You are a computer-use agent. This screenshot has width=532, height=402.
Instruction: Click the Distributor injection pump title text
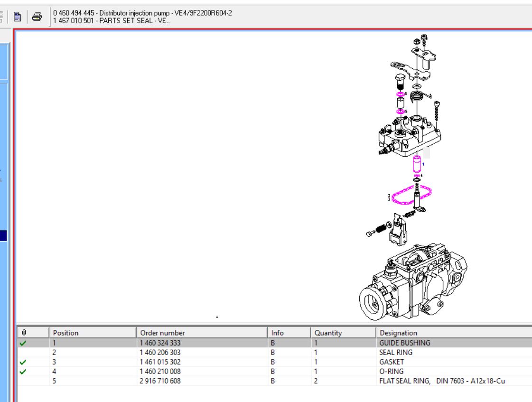tap(142, 13)
